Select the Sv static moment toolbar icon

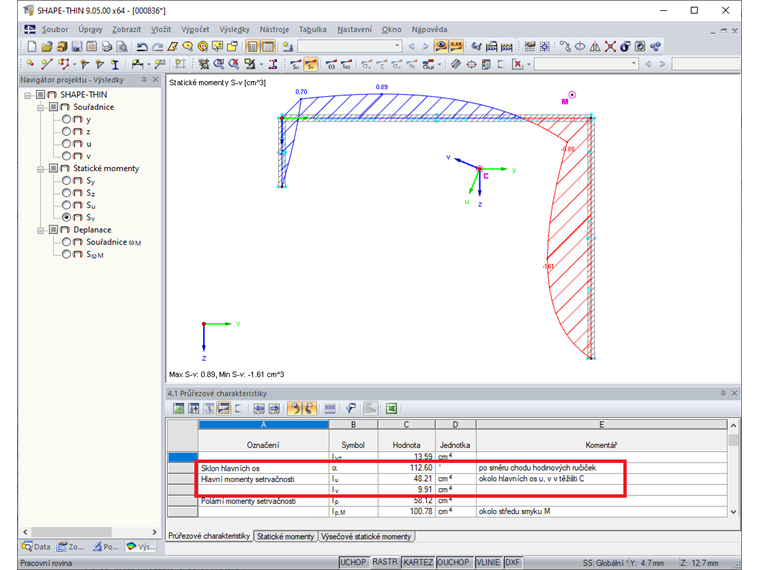[311, 64]
